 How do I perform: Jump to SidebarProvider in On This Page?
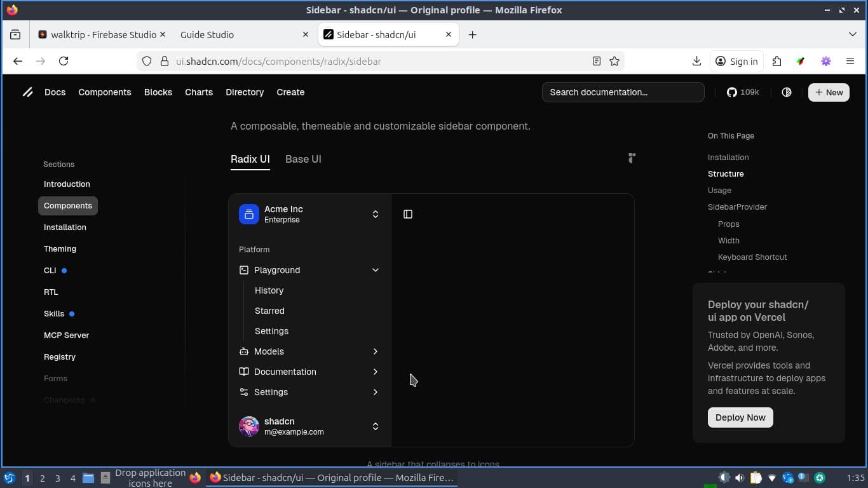737,207
